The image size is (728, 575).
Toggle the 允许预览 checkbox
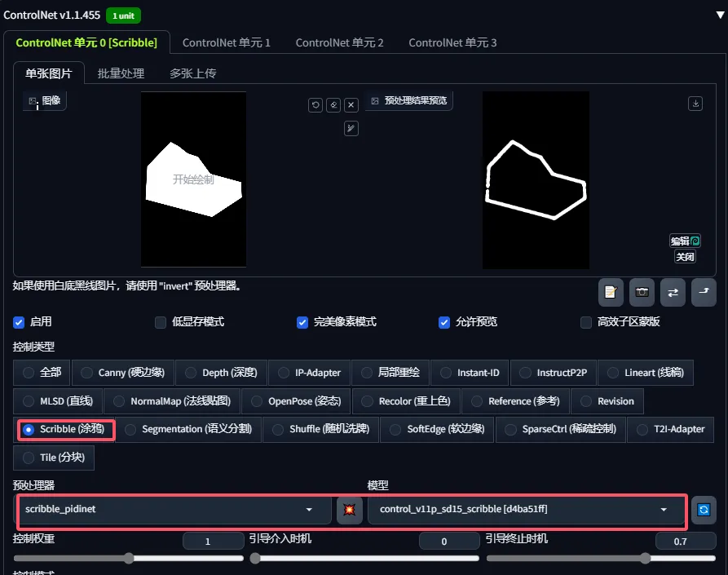pos(444,322)
